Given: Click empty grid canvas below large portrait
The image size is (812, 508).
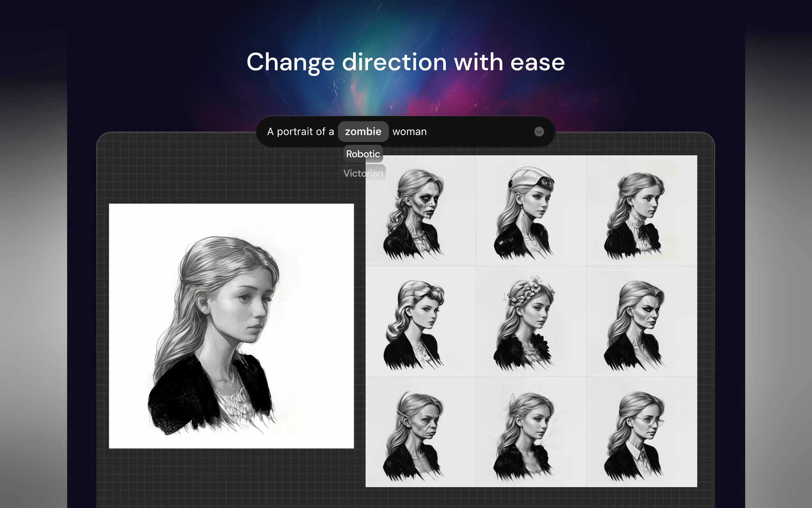Looking at the screenshot, I should pos(231,477).
